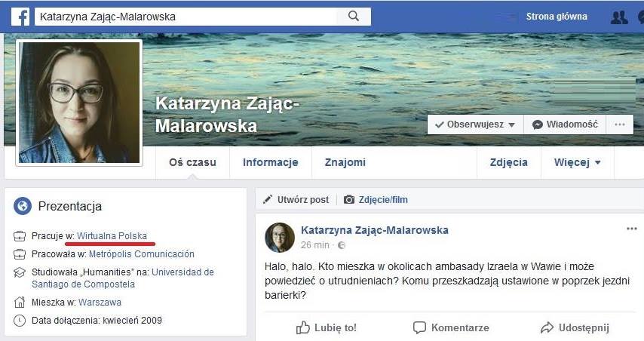Open the Warszawa location link
This screenshot has height=341, width=644.
point(100,303)
